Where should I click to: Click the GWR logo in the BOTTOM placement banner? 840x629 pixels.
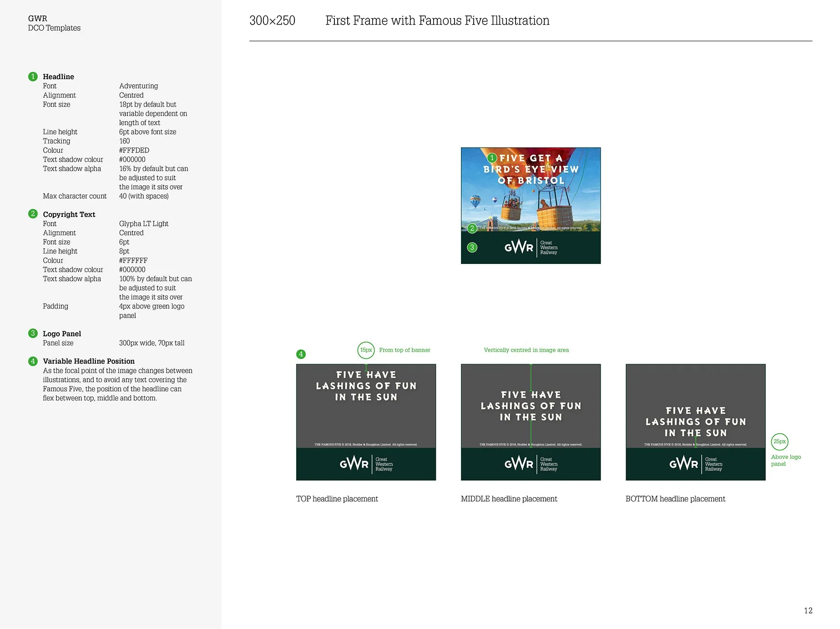click(695, 464)
